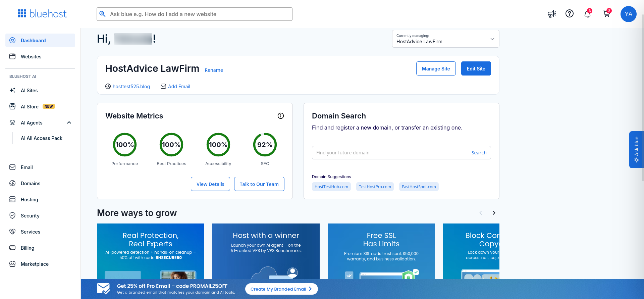Click the globe icon beside hosttest525.blog
This screenshot has height=299, width=644.
tap(108, 86)
